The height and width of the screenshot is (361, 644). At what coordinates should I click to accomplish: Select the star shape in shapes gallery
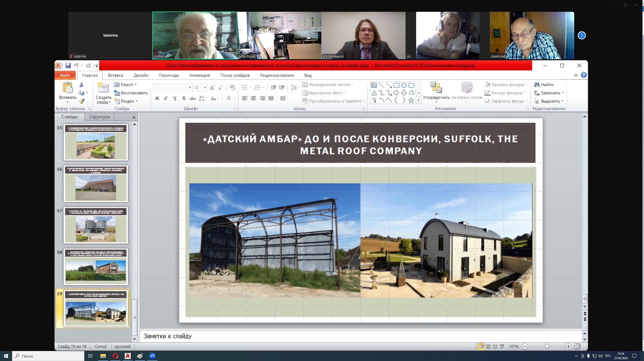coord(411,101)
